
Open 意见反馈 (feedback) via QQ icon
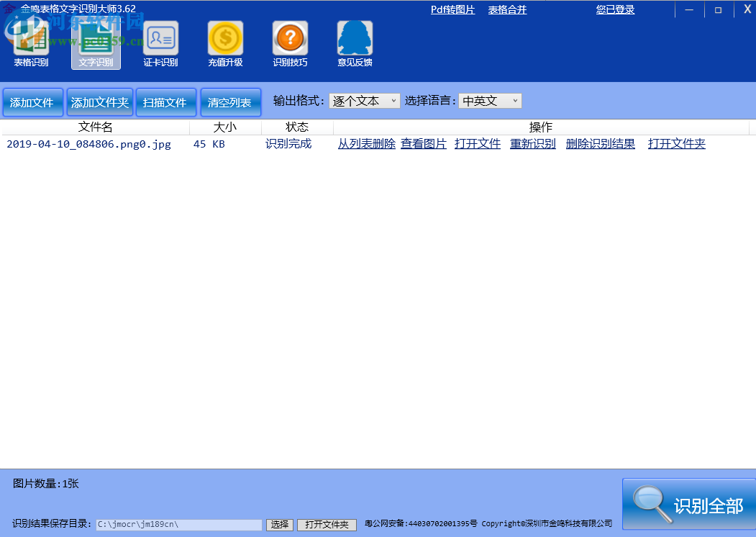coord(354,43)
